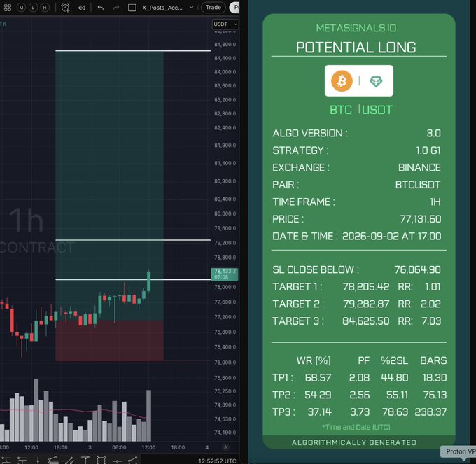Click the TP3 bars value 238.37
Viewport: 476px width, 464px height.
(x=430, y=412)
